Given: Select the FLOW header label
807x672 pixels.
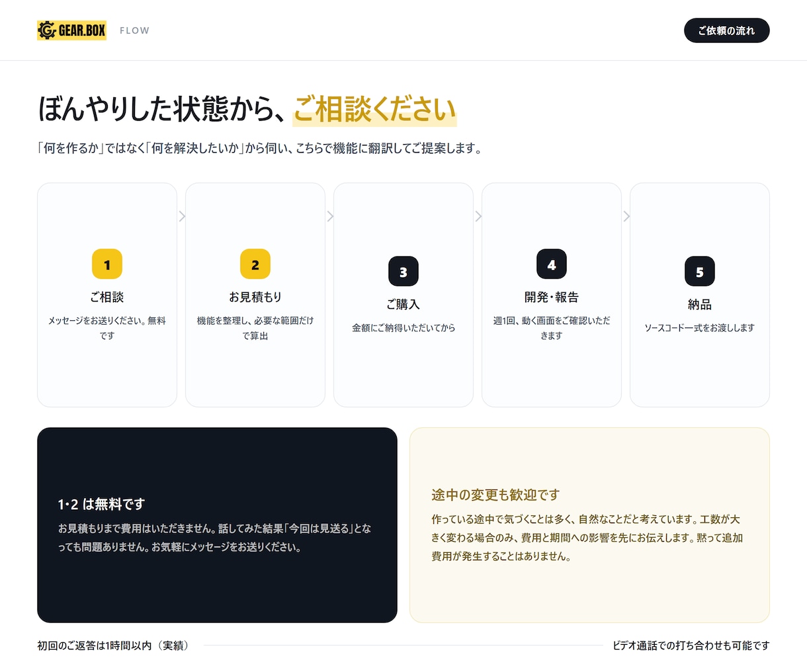Looking at the screenshot, I should tap(134, 30).
